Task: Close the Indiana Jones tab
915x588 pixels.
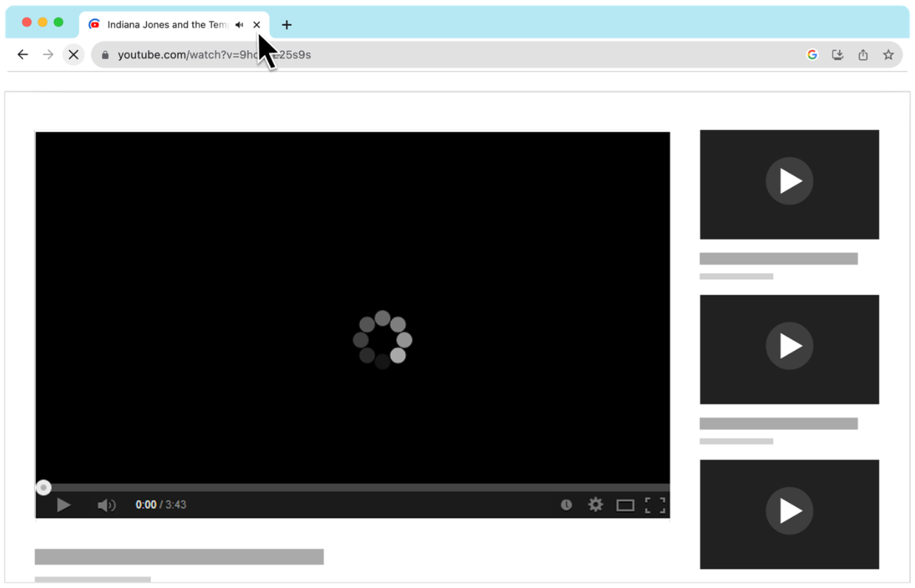Action: pos(256,24)
